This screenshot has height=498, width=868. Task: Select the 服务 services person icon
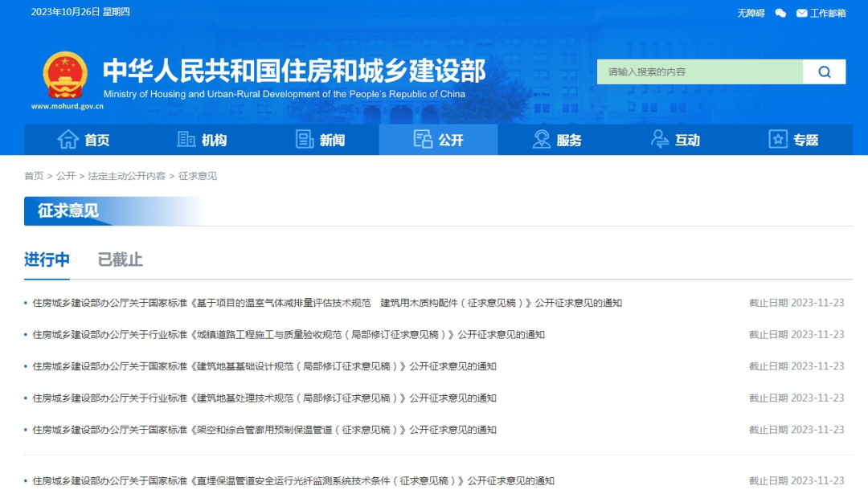[540, 139]
